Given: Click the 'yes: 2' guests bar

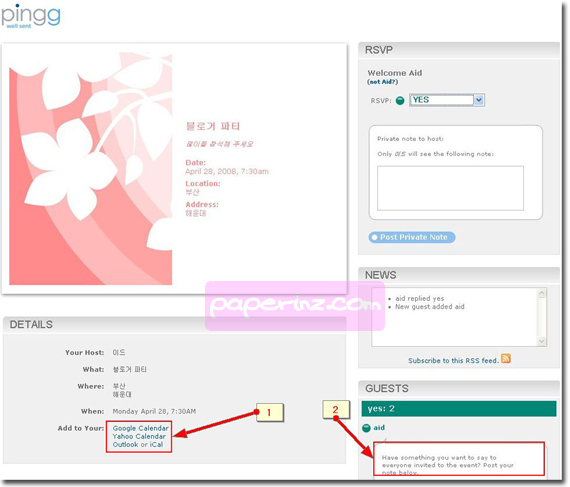Looking at the screenshot, I should 459,408.
